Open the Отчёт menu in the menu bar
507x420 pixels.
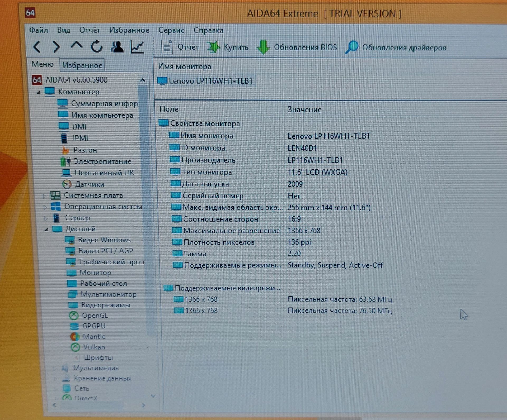click(x=90, y=30)
